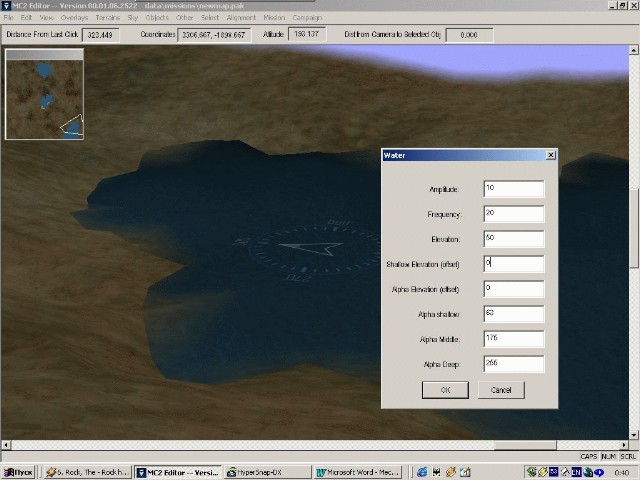Click the SCRL status bar indicator

[x=628, y=456]
